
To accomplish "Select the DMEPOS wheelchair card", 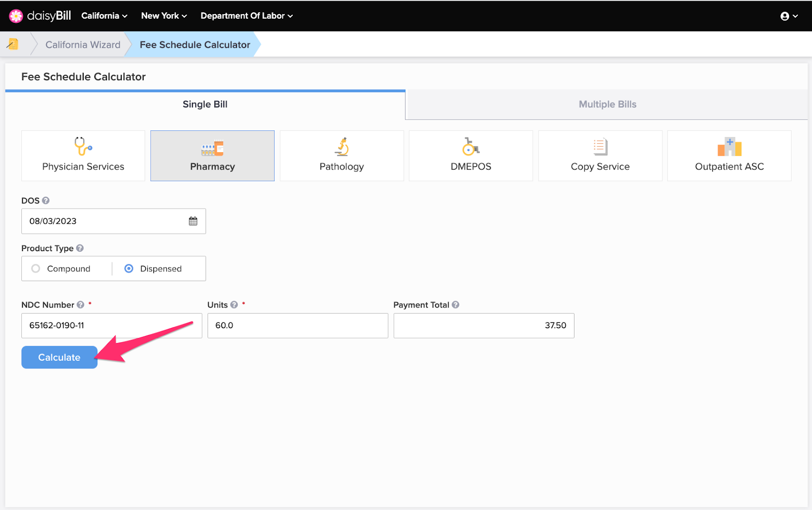I will click(471, 156).
